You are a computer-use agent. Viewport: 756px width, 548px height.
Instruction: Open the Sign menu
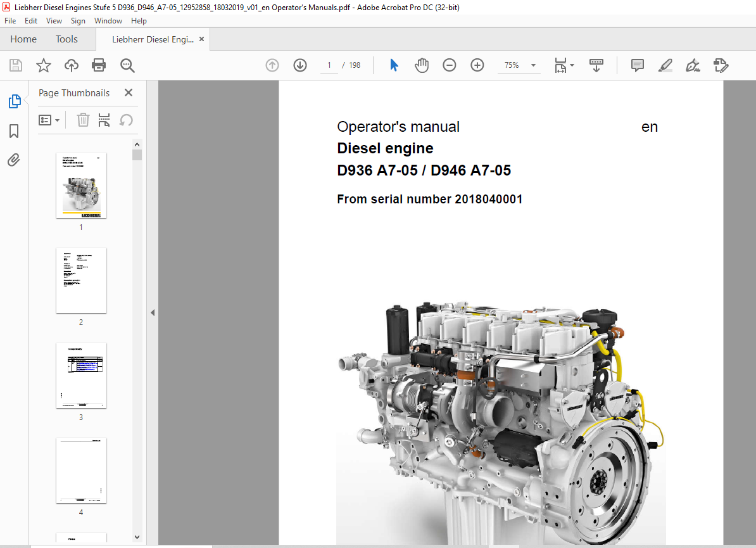pyautogui.click(x=78, y=21)
